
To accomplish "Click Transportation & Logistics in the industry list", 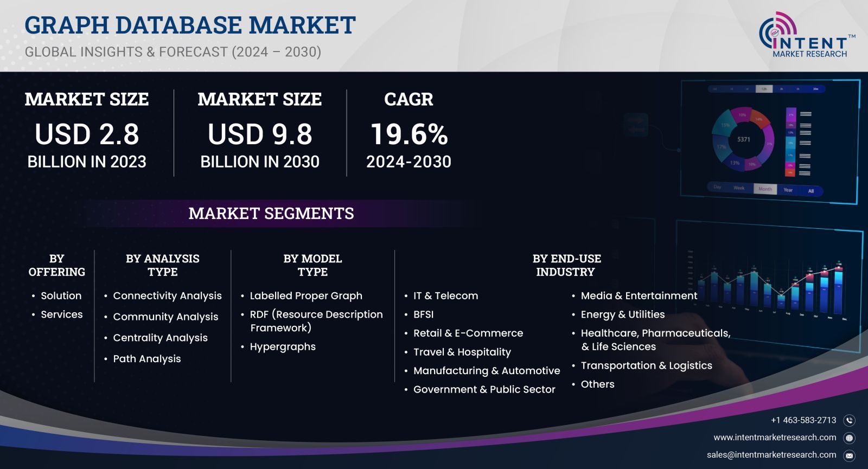I will click(647, 365).
